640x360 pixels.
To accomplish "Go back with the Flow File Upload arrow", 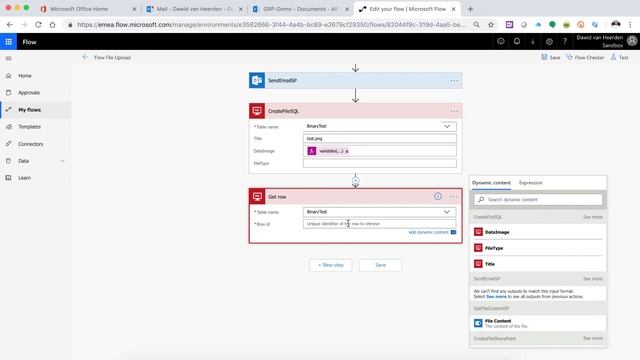I will [85, 57].
